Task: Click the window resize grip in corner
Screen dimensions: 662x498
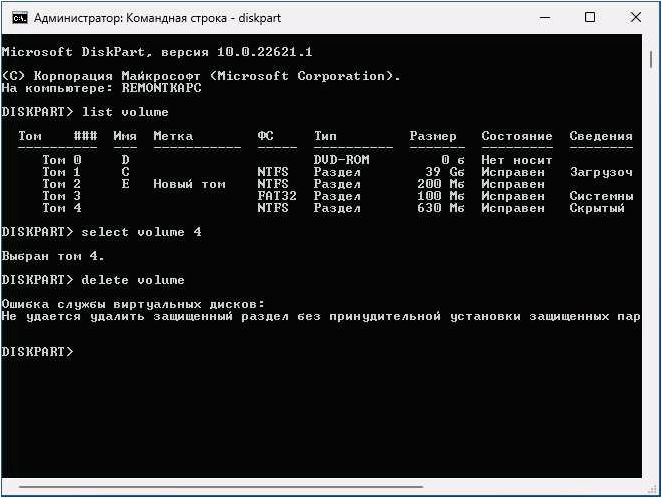Action: [652, 488]
